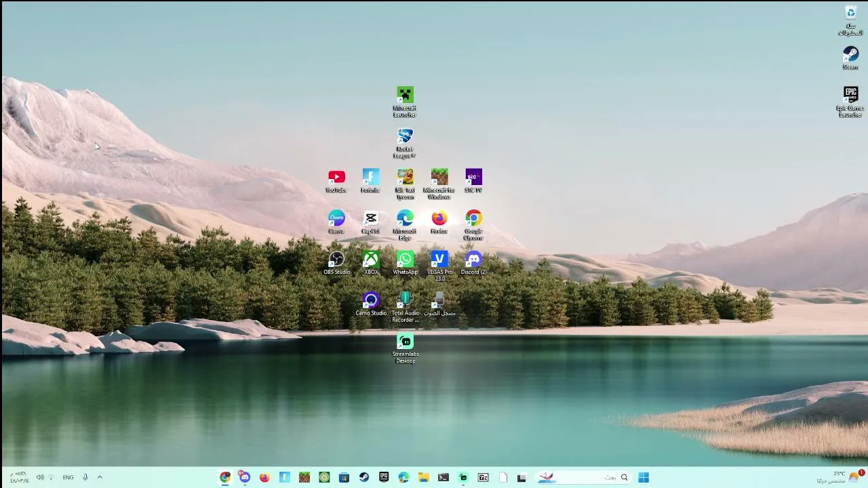The image size is (868, 488).
Task: Select the Camo Studio desktop icon
Action: (x=371, y=304)
